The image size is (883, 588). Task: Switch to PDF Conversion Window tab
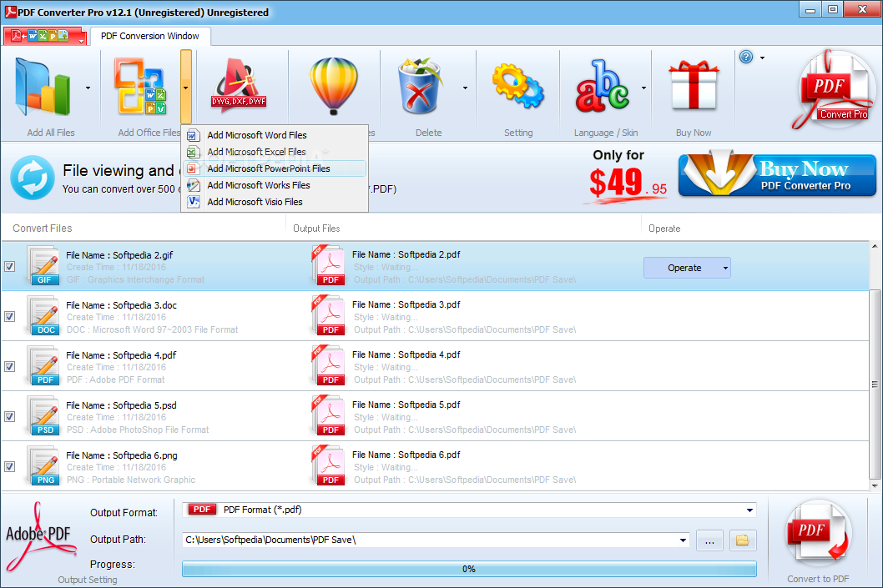click(149, 36)
